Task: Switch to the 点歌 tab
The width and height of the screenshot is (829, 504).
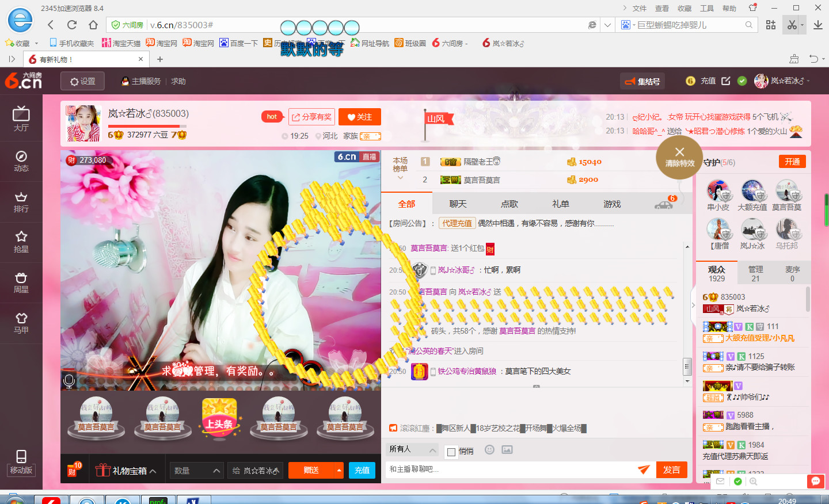Action: (x=509, y=204)
